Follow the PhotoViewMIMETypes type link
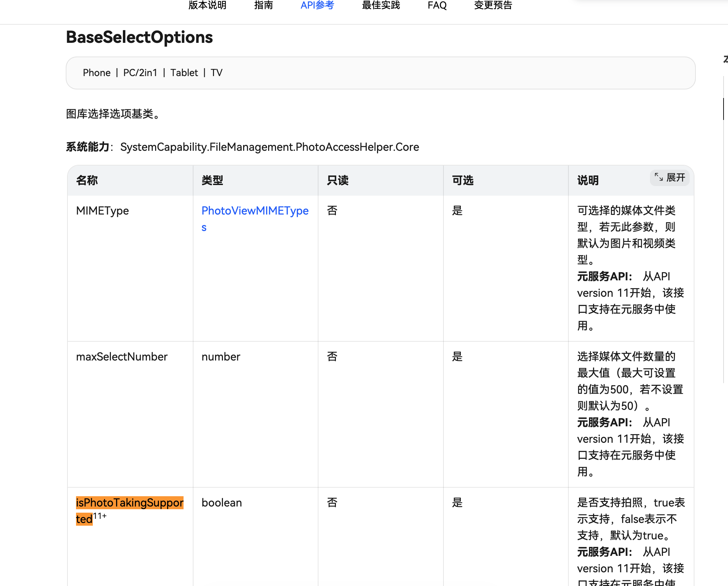Screen dimensions: 728x586 pos(255,211)
